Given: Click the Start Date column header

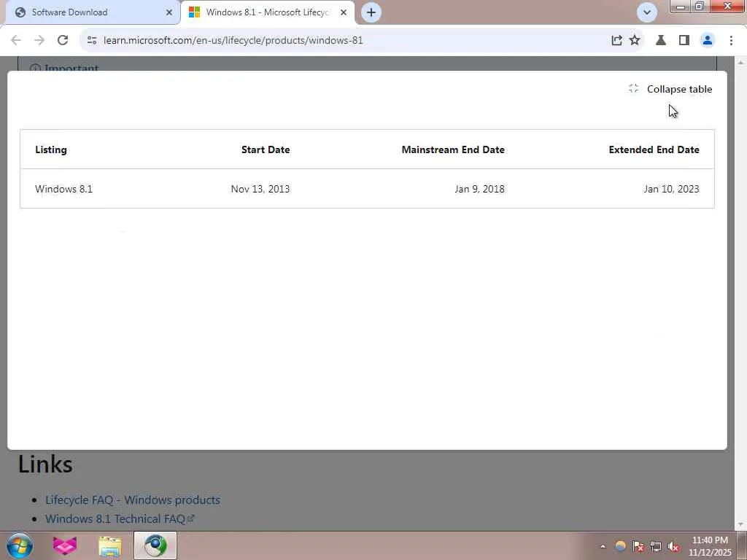Looking at the screenshot, I should coord(266,149).
